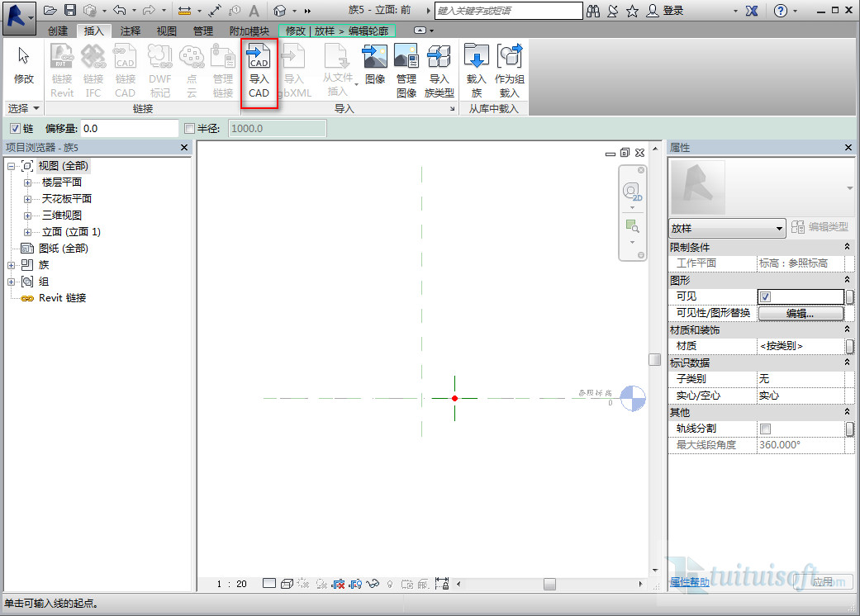Switch to the Annotate (注释) ribbon tab
The height and width of the screenshot is (616, 860).
tap(130, 31)
